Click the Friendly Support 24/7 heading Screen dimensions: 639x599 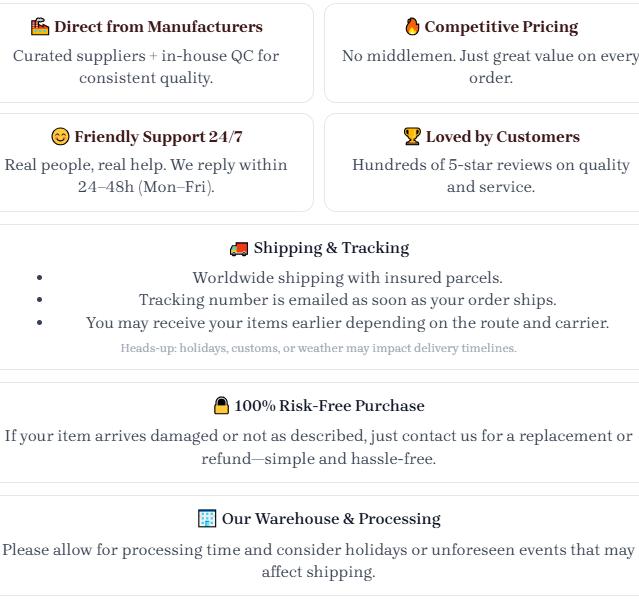point(158,137)
